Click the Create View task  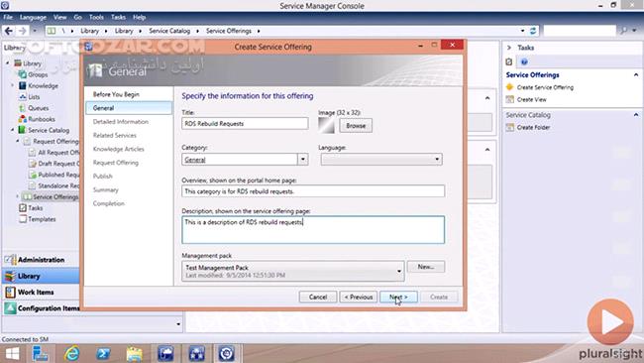(531, 99)
